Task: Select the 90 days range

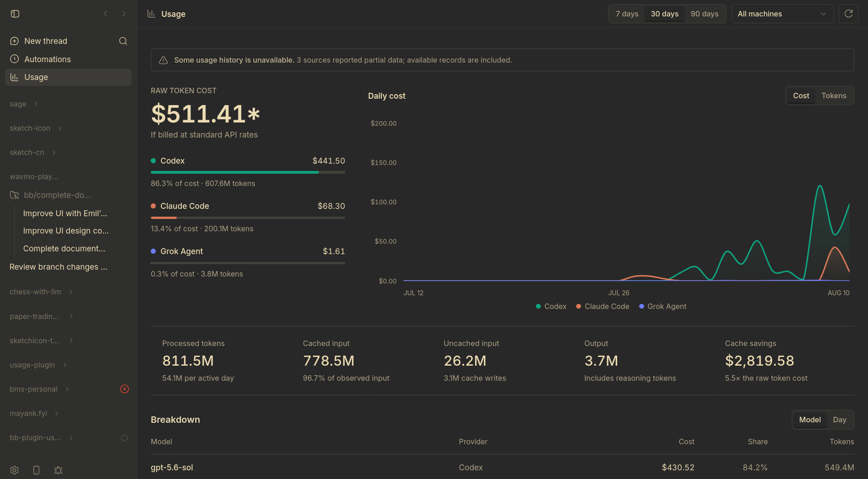Action: tap(704, 14)
